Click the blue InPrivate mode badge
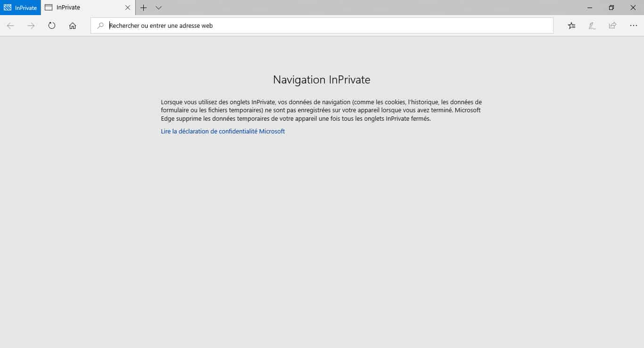 20,8
